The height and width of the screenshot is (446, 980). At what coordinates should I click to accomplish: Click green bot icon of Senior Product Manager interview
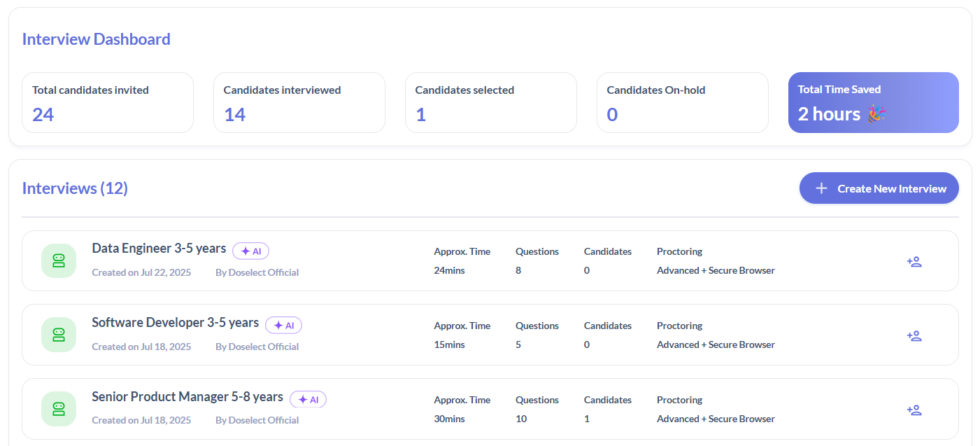(59, 409)
